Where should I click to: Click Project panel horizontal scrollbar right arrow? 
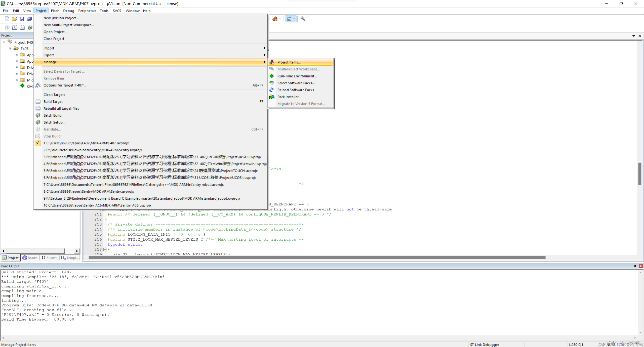77,251
